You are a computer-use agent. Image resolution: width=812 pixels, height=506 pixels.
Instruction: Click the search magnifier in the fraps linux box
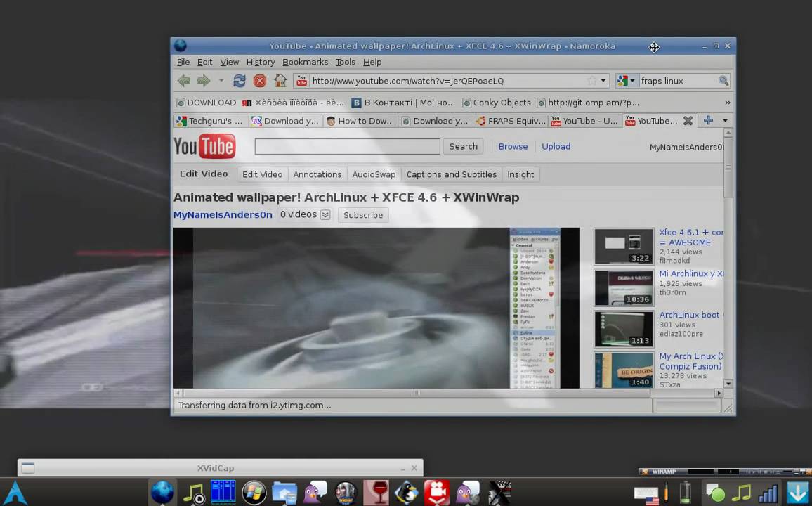(723, 81)
